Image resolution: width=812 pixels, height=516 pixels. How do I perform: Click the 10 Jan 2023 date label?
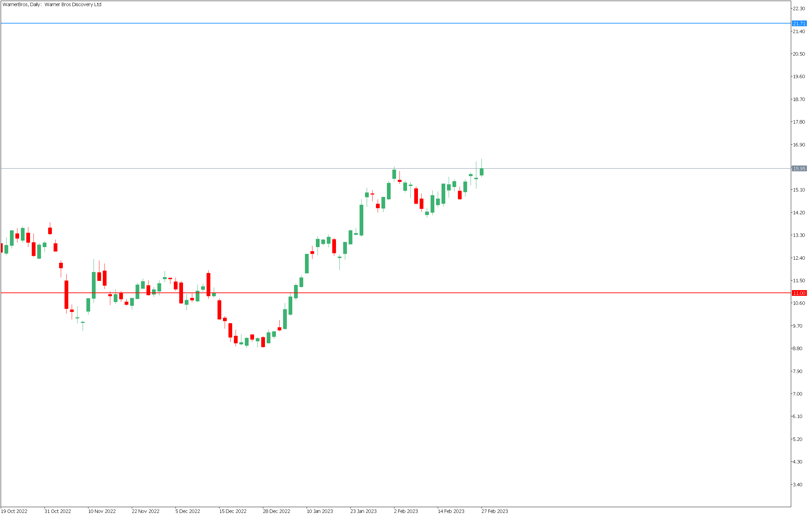(x=320, y=511)
